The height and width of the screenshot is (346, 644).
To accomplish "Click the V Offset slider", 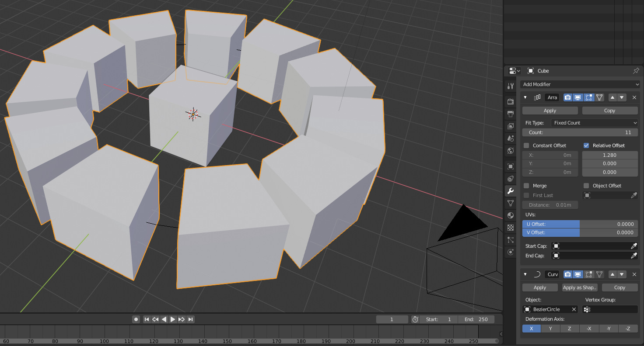I will tap(580, 232).
